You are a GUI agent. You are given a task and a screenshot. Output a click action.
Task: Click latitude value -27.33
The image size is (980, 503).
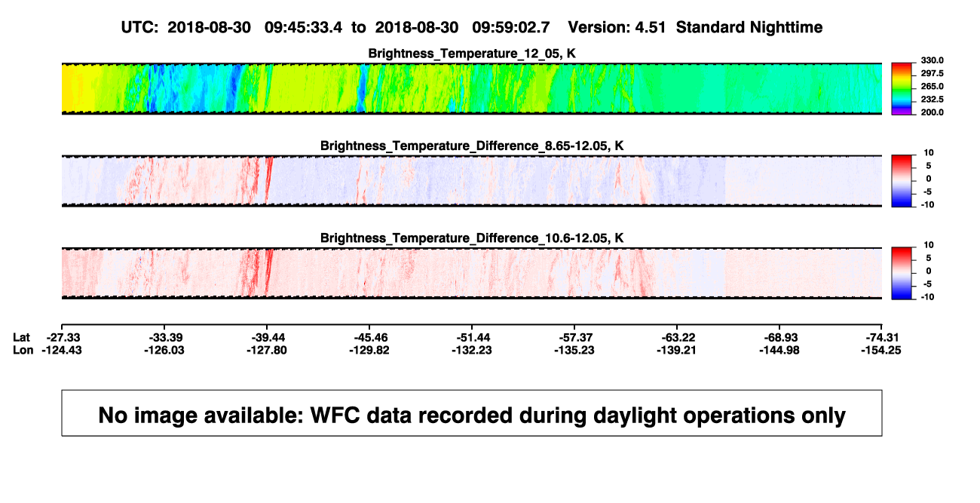[63, 337]
